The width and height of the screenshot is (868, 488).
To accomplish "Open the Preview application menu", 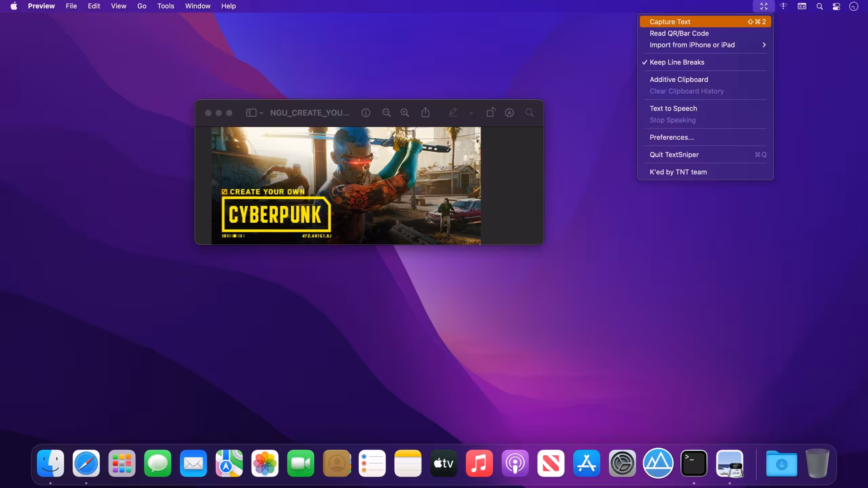I will coord(41,6).
